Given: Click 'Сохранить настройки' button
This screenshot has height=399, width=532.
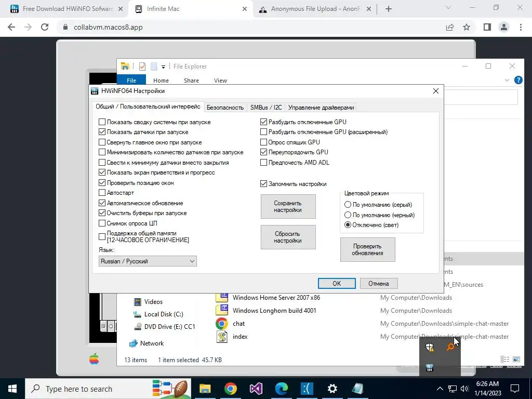Looking at the screenshot, I should (288, 207).
